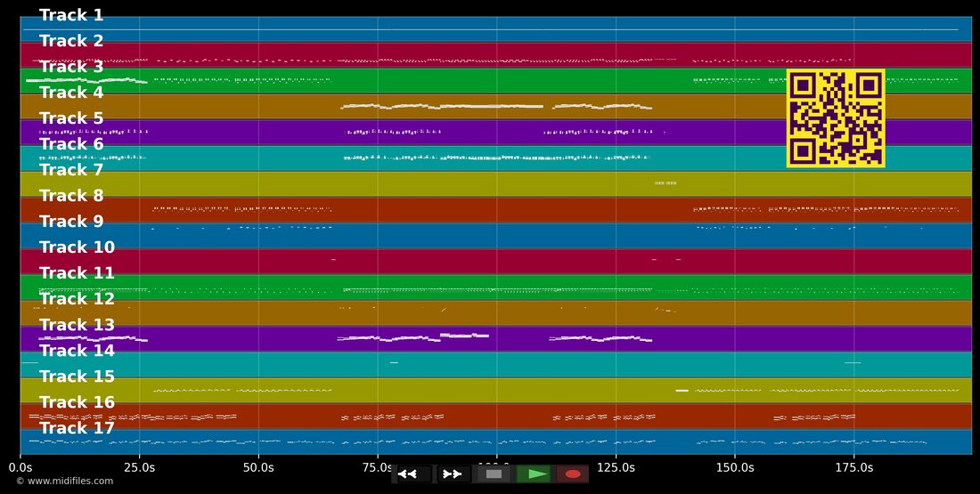Select the Track 13 label
Viewport: 980px width, 494px height.
pyautogui.click(x=77, y=325)
